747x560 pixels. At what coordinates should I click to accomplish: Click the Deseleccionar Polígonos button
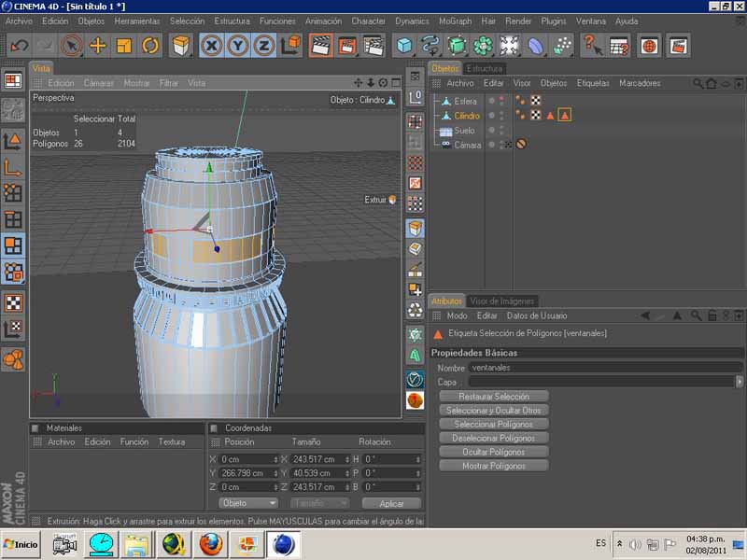pyautogui.click(x=494, y=438)
